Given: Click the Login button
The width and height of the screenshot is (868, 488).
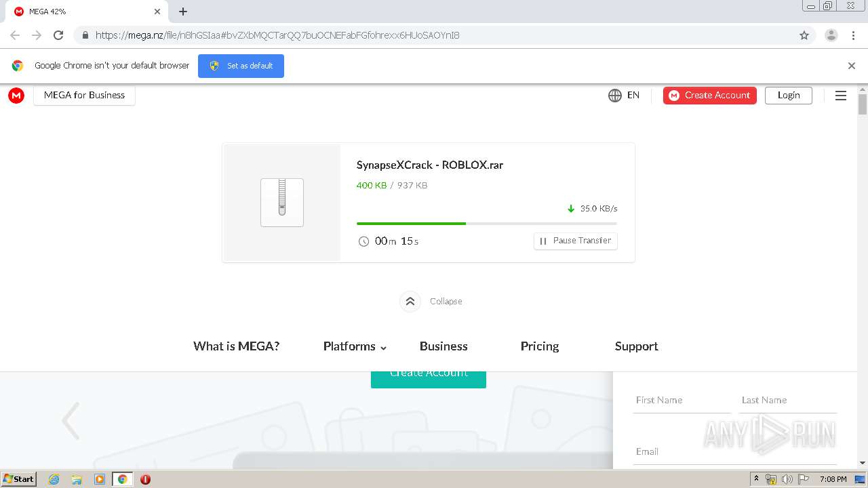Looking at the screenshot, I should 789,96.
